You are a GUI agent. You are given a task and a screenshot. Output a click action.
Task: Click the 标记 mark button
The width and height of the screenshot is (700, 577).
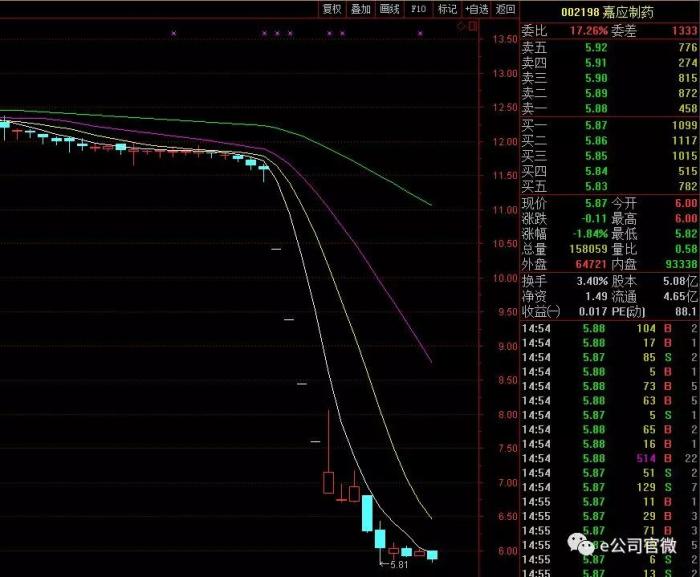(x=447, y=9)
